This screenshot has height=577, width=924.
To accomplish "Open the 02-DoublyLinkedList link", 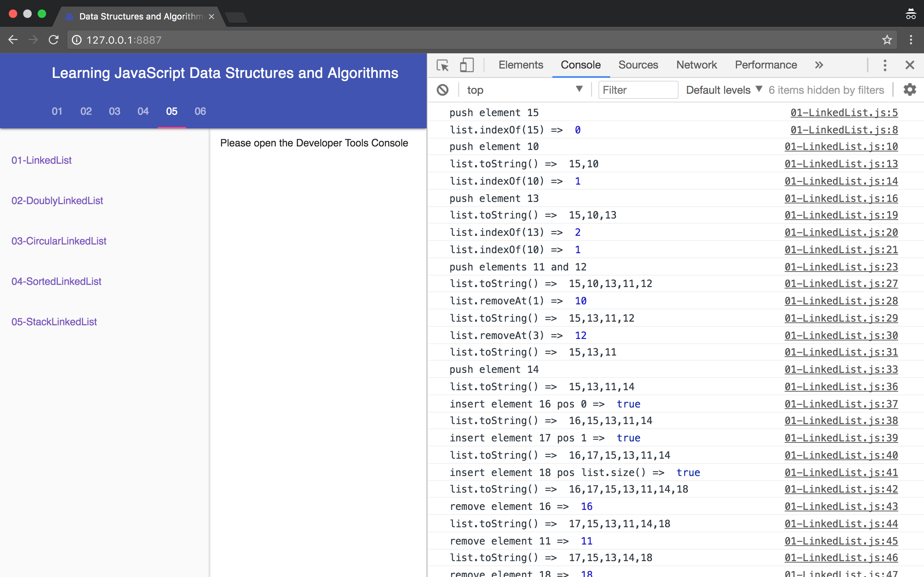I will coord(57,201).
